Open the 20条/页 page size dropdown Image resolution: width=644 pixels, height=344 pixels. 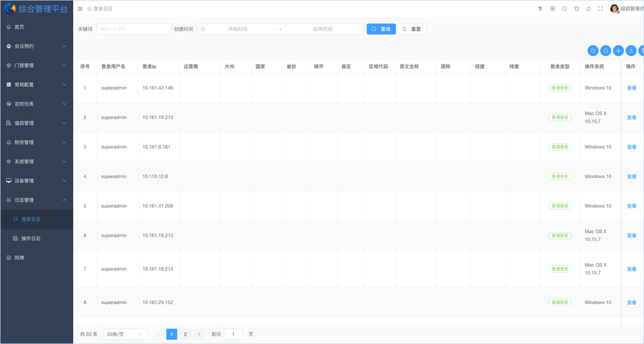(x=125, y=334)
